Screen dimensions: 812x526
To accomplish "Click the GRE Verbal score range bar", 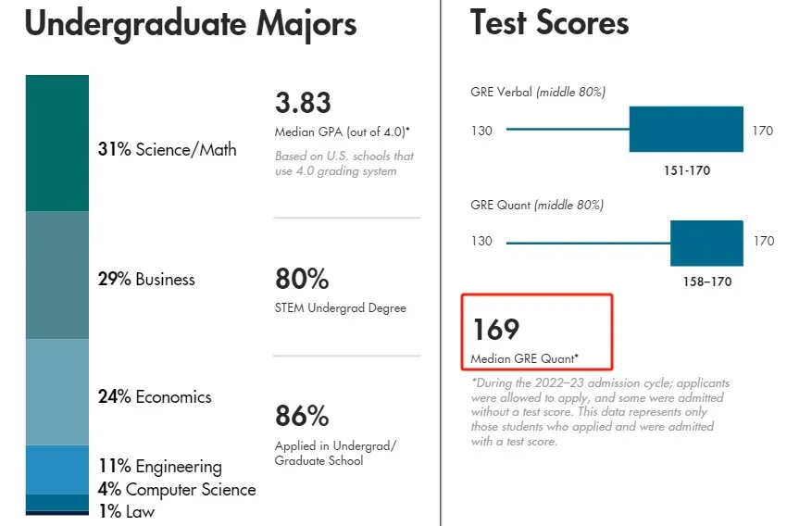I will [686, 130].
